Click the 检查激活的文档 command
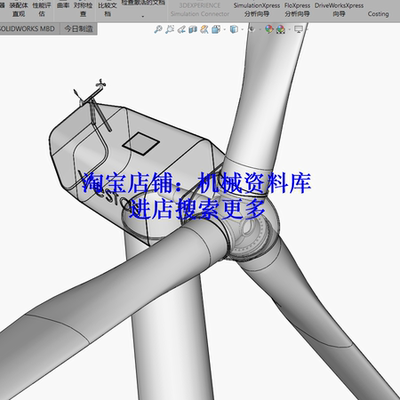The image size is (400, 400). pos(143,3)
